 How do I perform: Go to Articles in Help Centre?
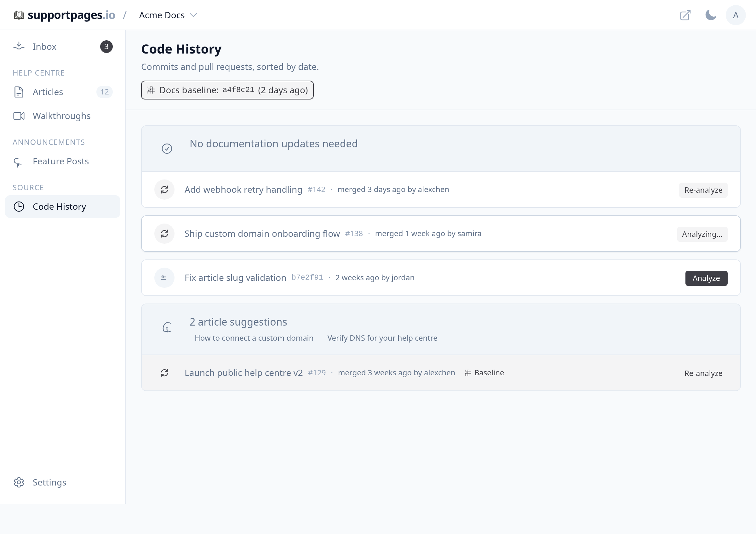pyautogui.click(x=63, y=92)
